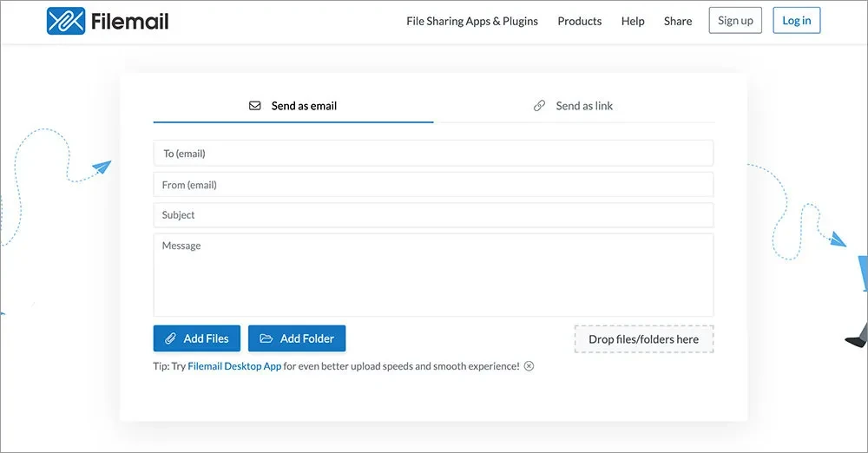Switch to the Send as link tab

(x=574, y=106)
